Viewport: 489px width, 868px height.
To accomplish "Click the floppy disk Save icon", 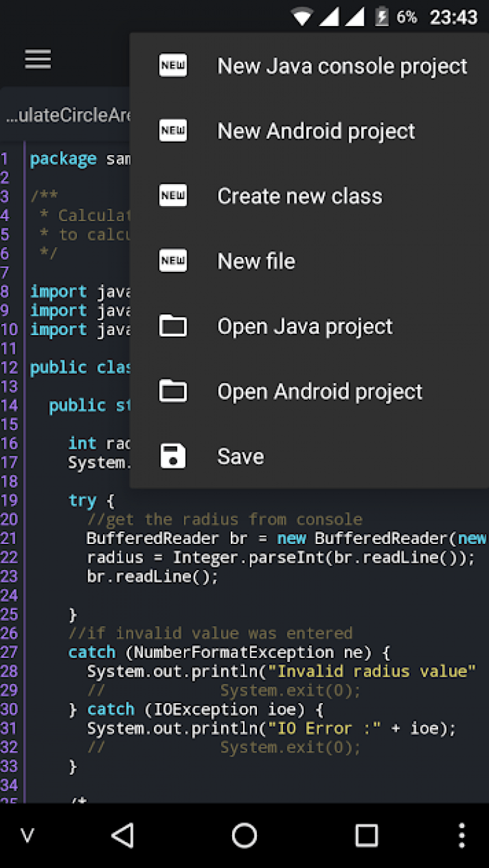I will click(x=173, y=456).
